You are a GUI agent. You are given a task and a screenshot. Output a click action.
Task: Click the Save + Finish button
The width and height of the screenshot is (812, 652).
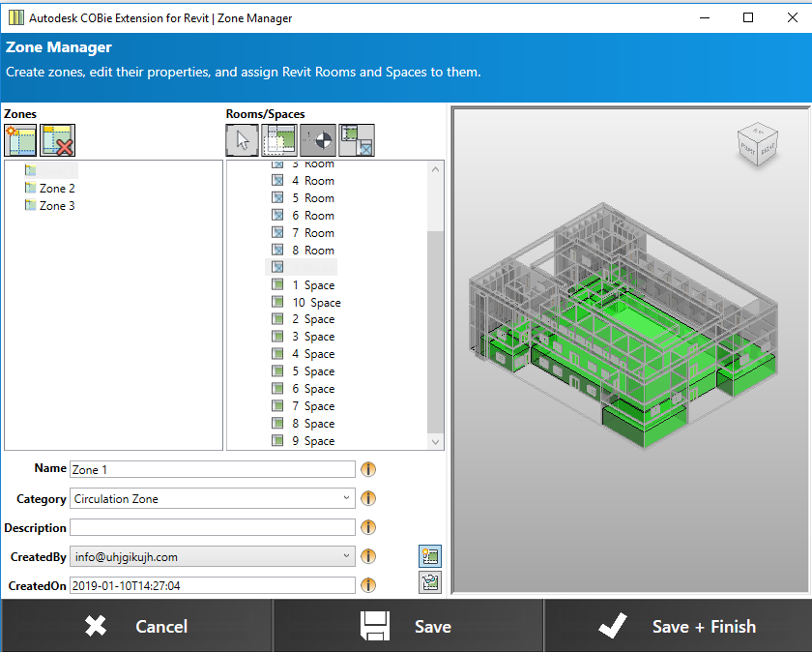677,626
